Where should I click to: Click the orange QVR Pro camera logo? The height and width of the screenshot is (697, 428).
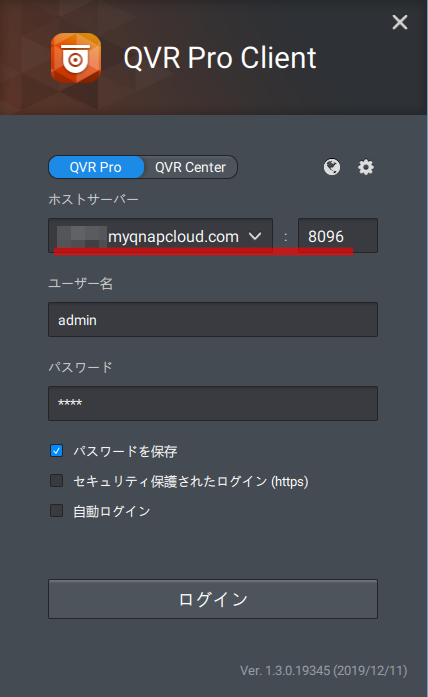[x=76, y=58]
